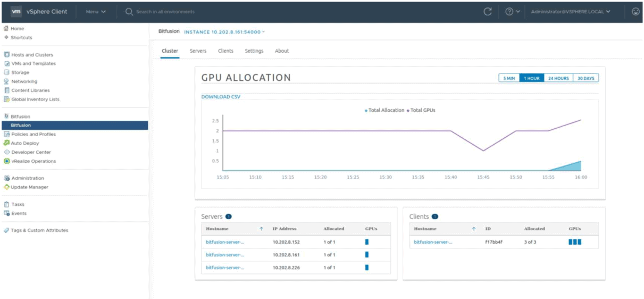Click Servers table Allocated header
The width and height of the screenshot is (644, 299).
[x=334, y=229]
